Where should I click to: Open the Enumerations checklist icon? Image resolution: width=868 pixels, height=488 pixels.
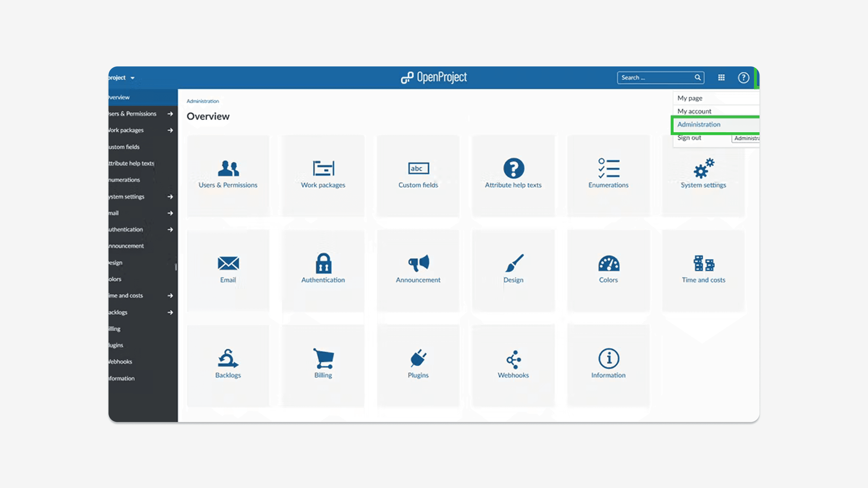coord(609,168)
